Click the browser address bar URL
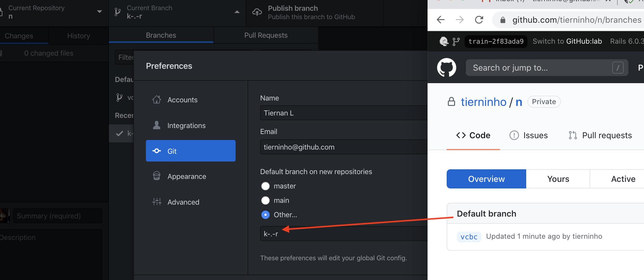The height and width of the screenshot is (280, 644). 577,20
